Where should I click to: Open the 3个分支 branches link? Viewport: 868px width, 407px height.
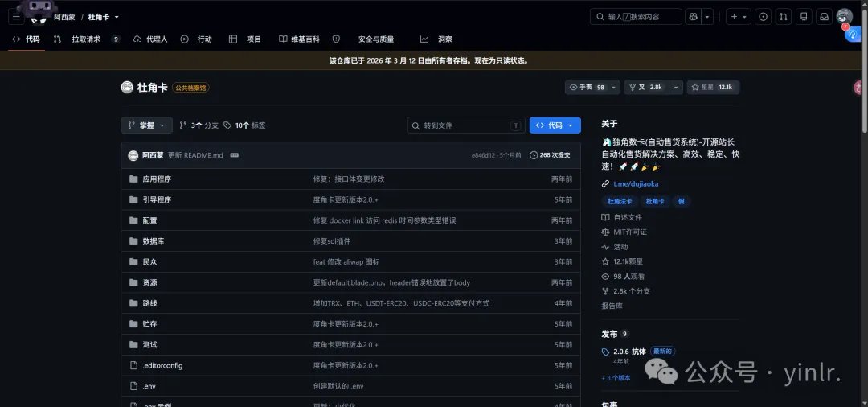(199, 125)
